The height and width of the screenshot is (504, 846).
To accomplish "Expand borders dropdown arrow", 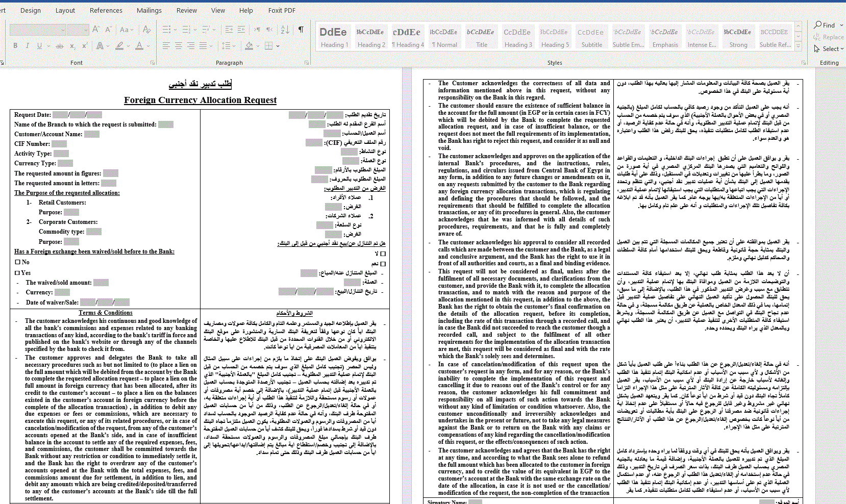I will [278, 46].
